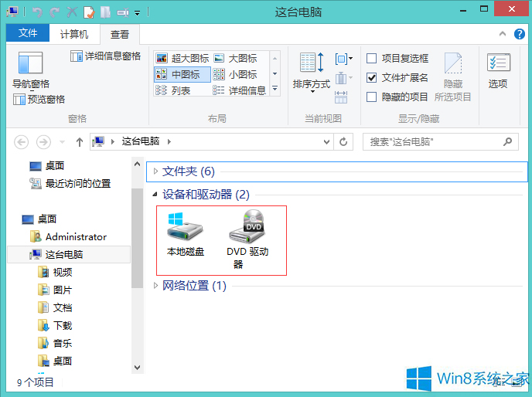Screen dimensions: 532x397
Task: Switch to the Computer (计算机) tab
Action: point(74,34)
